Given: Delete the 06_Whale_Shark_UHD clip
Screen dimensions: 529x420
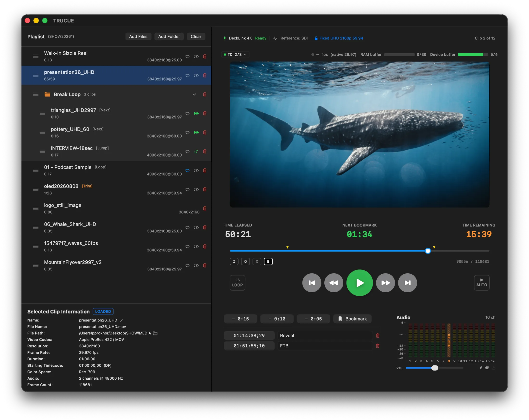Looking at the screenshot, I should click(205, 227).
